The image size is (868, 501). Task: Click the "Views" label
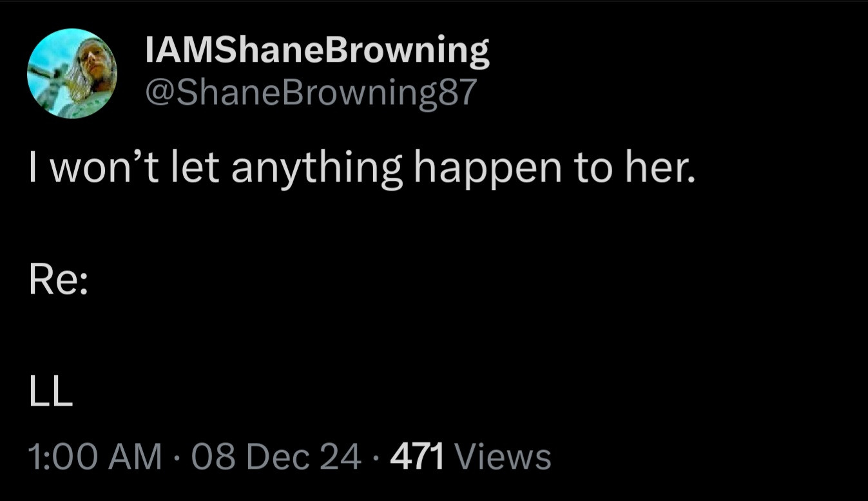(x=503, y=457)
